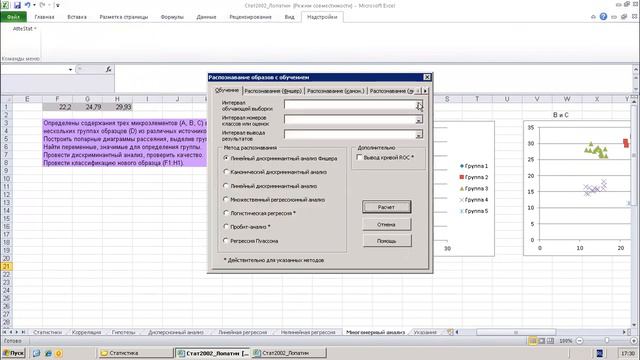This screenshot has height=360, width=640.
Task: Click the Отмена button in dialog
Action: [387, 224]
